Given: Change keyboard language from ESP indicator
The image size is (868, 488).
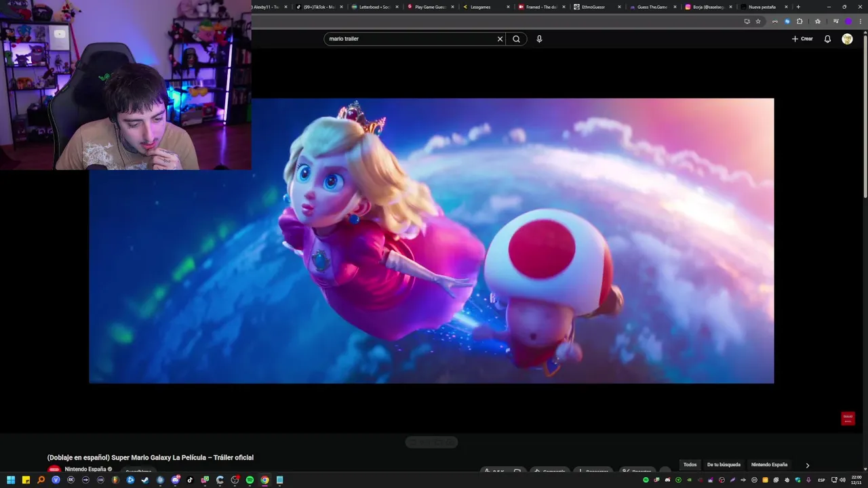Looking at the screenshot, I should [821, 480].
